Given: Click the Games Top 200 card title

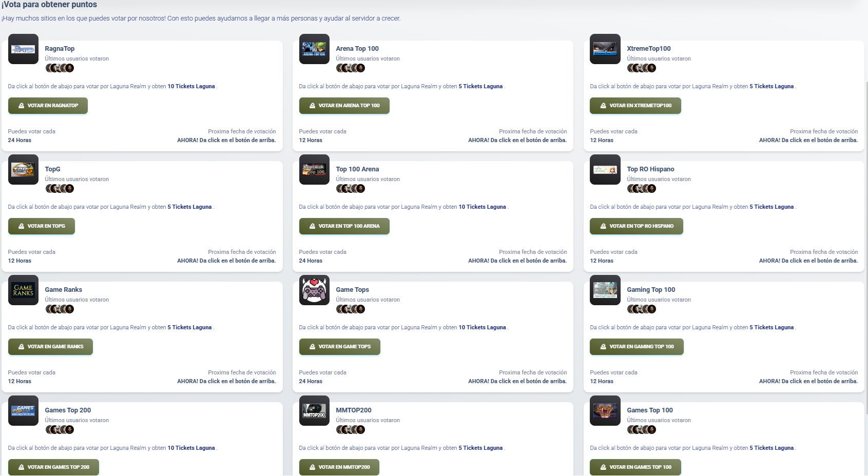Looking at the screenshot, I should (68, 410).
